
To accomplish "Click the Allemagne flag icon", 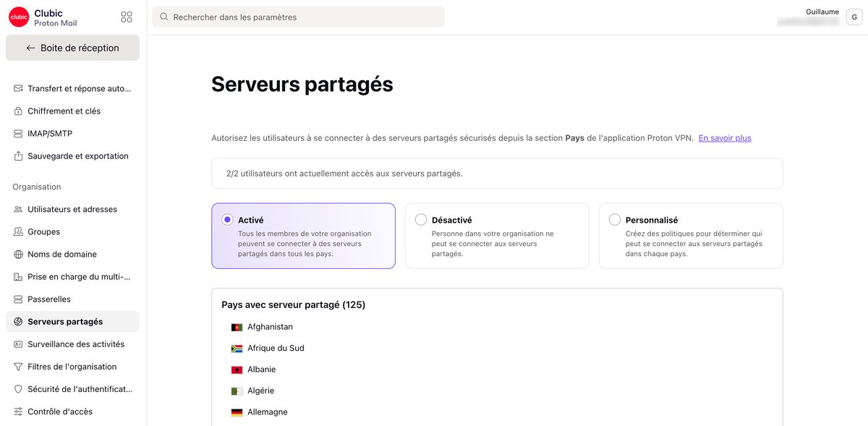I will (237, 412).
